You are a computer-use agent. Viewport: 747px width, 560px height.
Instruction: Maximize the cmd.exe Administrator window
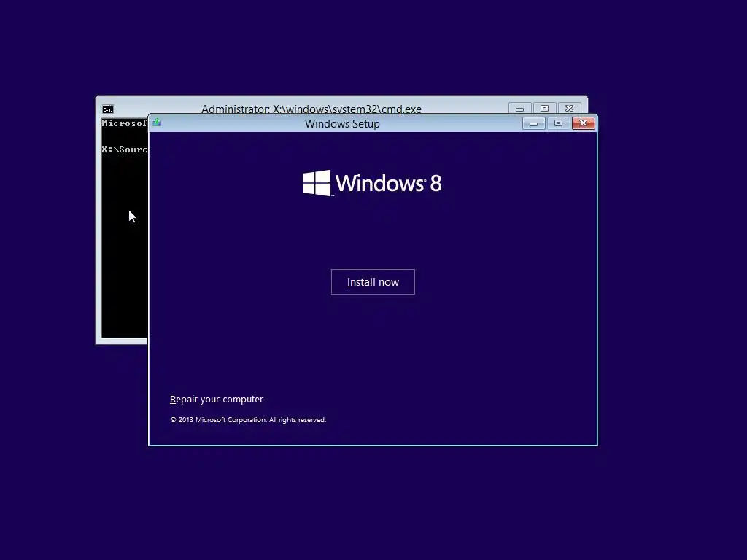[544, 109]
